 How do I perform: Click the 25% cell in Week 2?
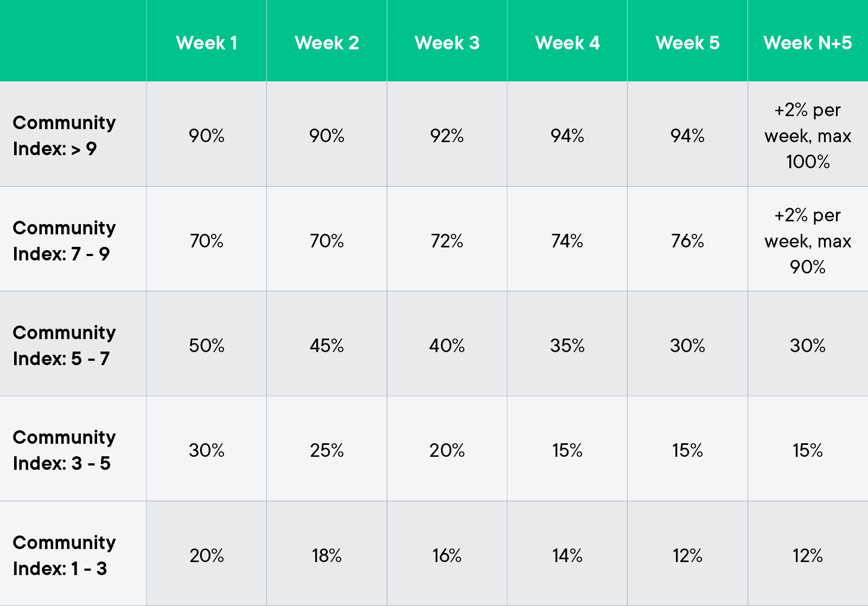coord(327,450)
